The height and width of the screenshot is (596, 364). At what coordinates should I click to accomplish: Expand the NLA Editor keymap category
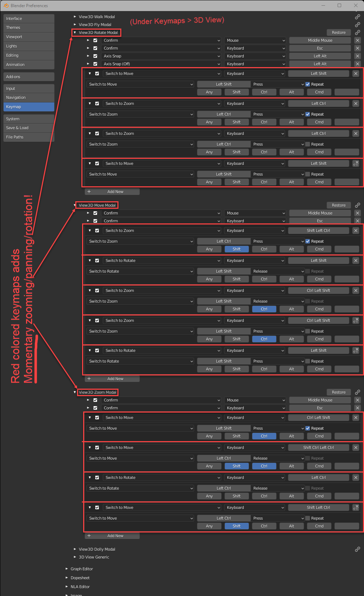click(x=67, y=587)
